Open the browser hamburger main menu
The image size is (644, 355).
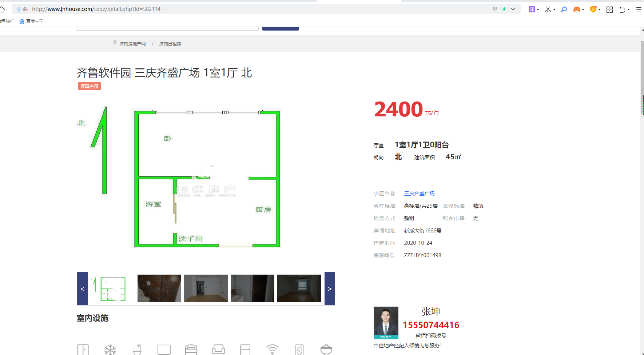pos(639,9)
